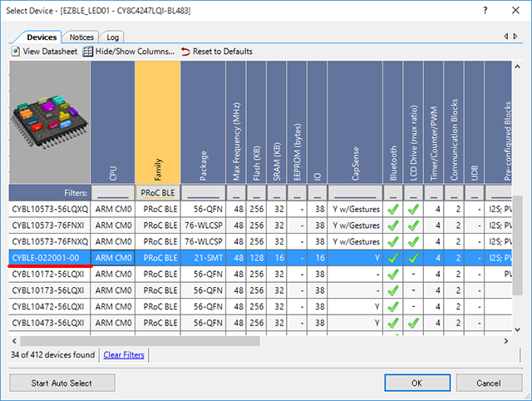Image resolution: width=532 pixels, height=401 pixels.
Task: Open the Flash (KB) filter box
Action: pyautogui.click(x=257, y=193)
